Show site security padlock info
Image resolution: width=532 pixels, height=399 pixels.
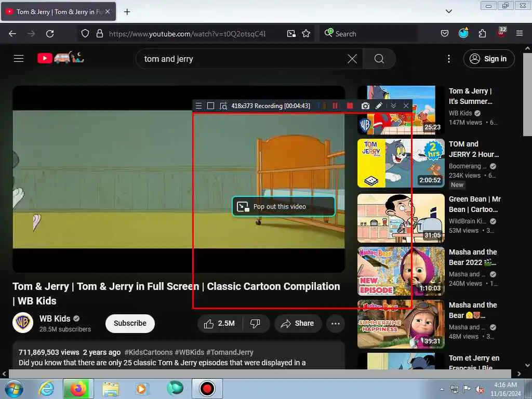point(99,34)
